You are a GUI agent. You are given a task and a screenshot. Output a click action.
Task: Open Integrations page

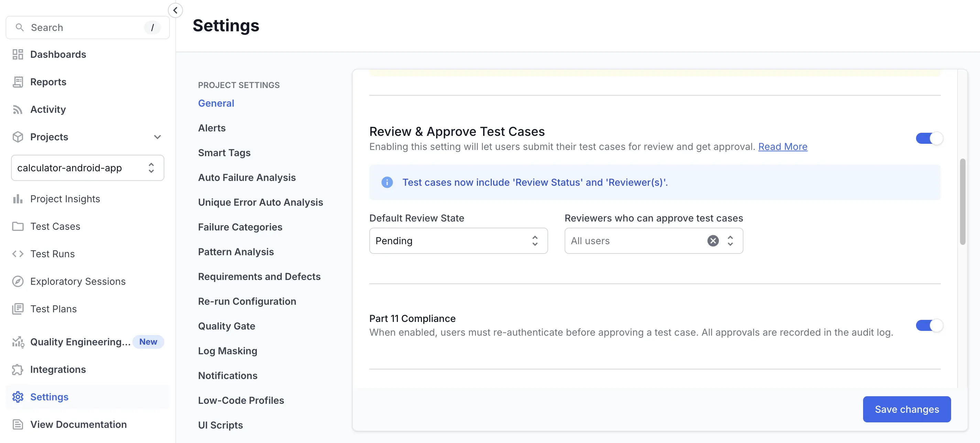click(x=58, y=369)
